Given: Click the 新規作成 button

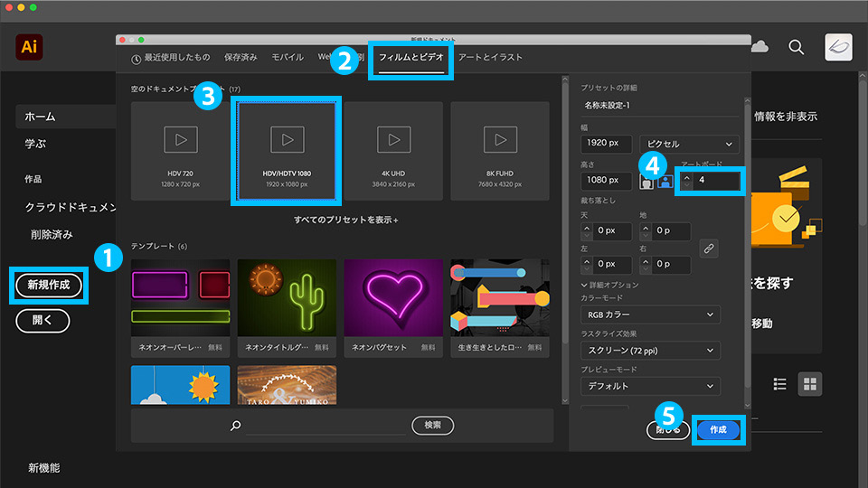Looking at the screenshot, I should [x=49, y=286].
